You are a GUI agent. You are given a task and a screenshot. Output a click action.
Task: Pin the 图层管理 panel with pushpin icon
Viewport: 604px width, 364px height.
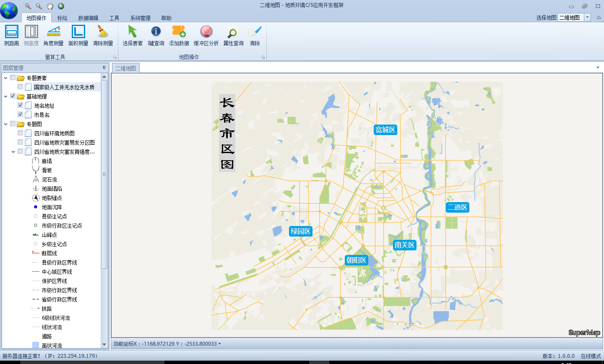pyautogui.click(x=104, y=68)
